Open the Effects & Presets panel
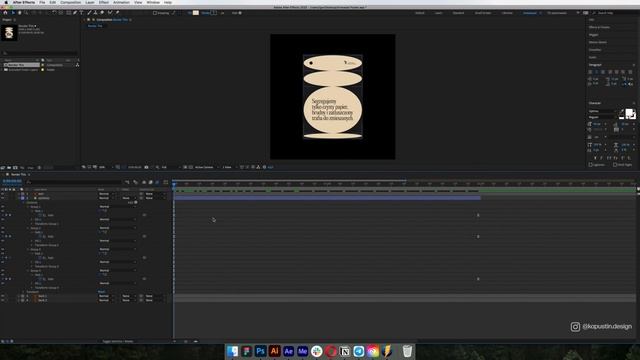Image resolution: width=640 pixels, height=360 pixels. pyautogui.click(x=599, y=27)
